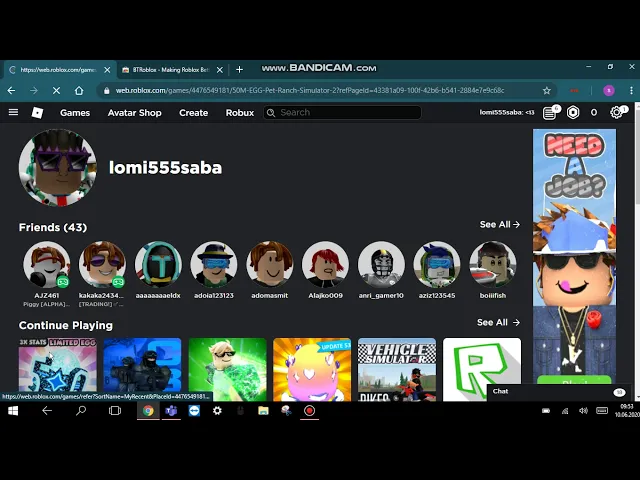The height and width of the screenshot is (480, 640).
Task: Switch to the BTRoblox browser tab
Action: 171,70
